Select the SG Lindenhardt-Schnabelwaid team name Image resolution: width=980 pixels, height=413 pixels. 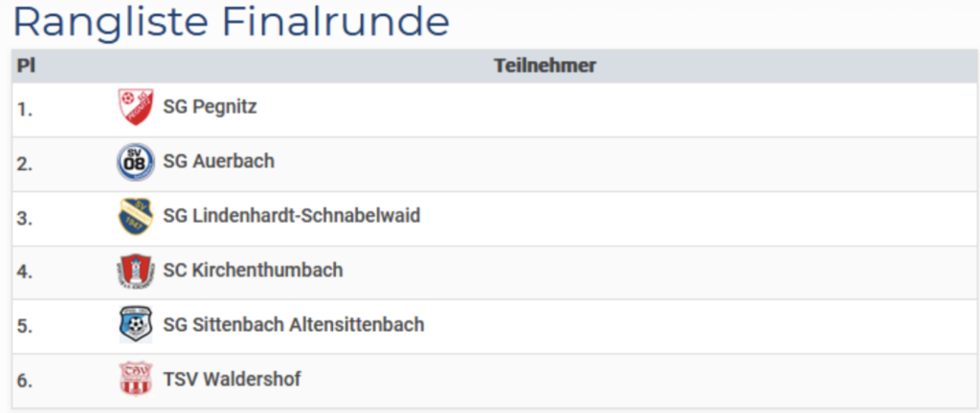(291, 216)
